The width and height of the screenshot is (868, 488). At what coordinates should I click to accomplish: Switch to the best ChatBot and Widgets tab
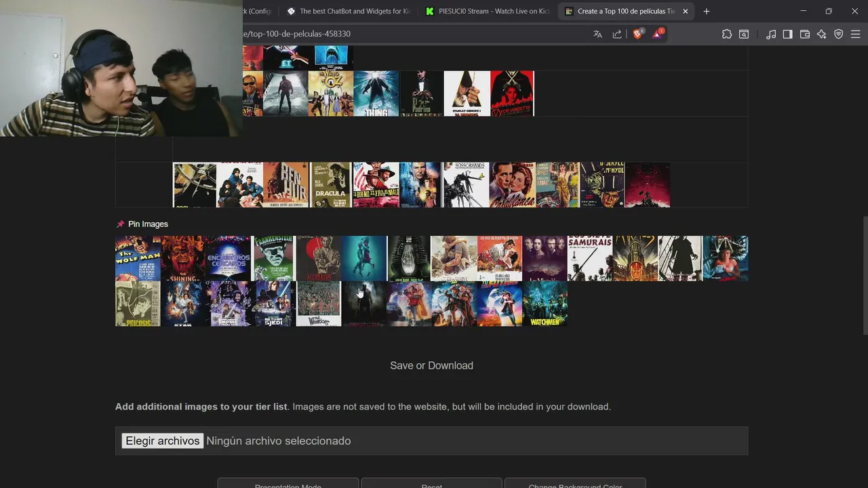(x=349, y=11)
